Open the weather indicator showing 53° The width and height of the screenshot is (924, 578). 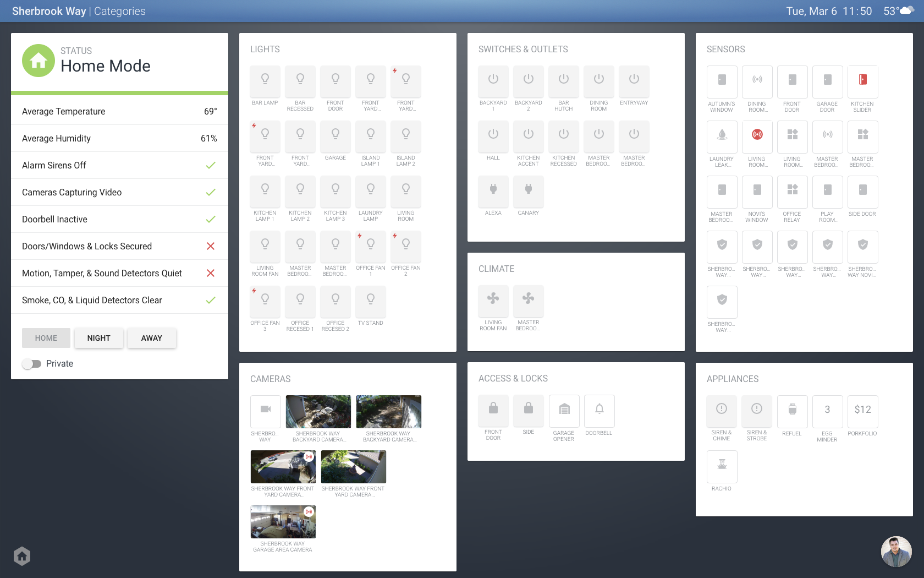click(899, 11)
